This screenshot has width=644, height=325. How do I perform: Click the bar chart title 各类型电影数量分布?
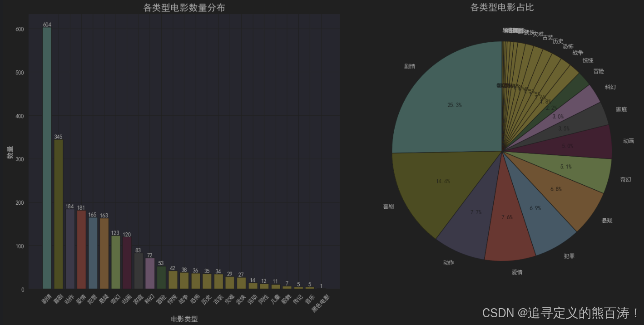tap(184, 8)
